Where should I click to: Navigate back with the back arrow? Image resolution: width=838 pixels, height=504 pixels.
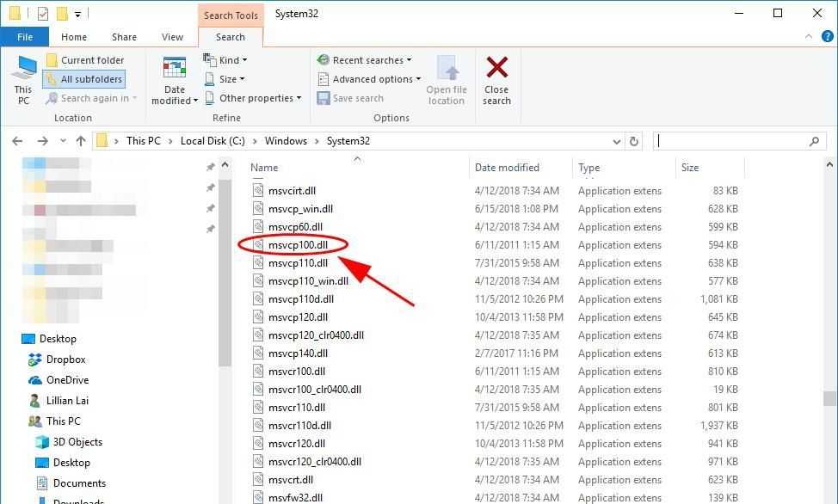coord(17,141)
